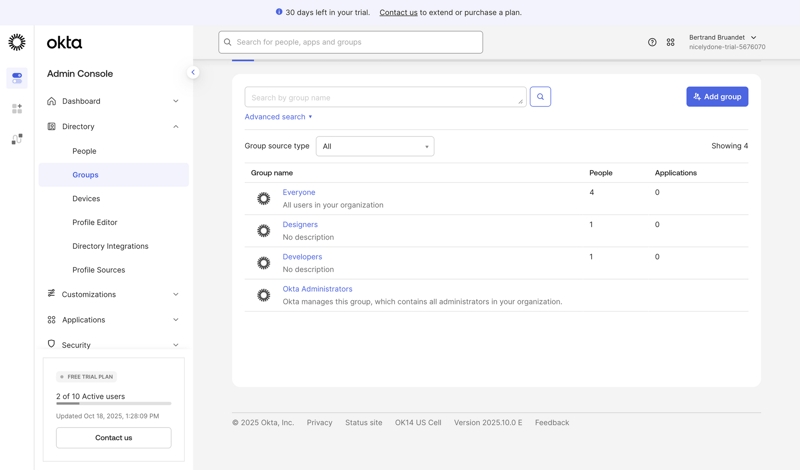
Task: Click the Add group button
Action: click(x=717, y=96)
